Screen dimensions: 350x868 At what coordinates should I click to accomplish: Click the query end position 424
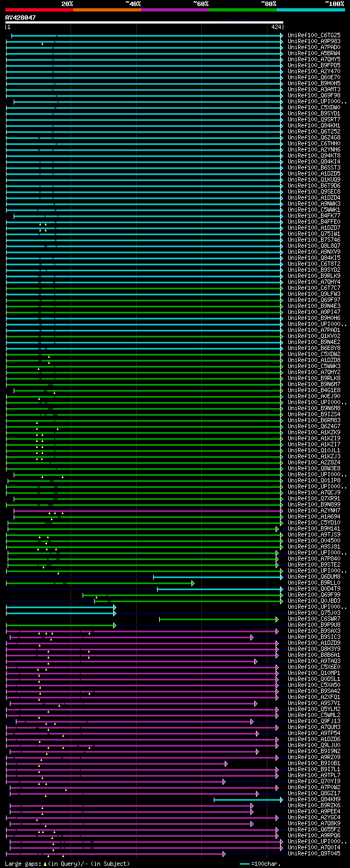(276, 27)
